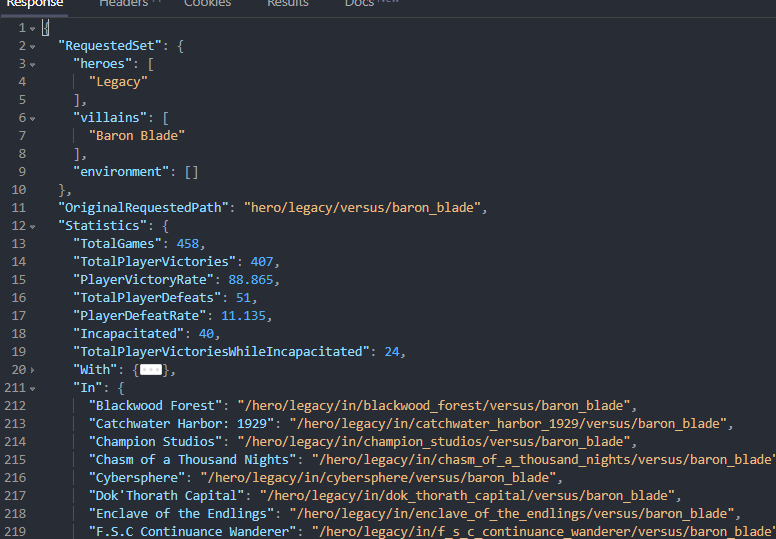Open the Docs tab

pyautogui.click(x=359, y=3)
